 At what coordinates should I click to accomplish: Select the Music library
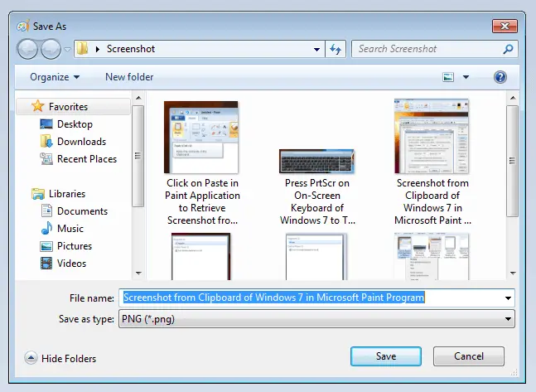click(x=70, y=229)
